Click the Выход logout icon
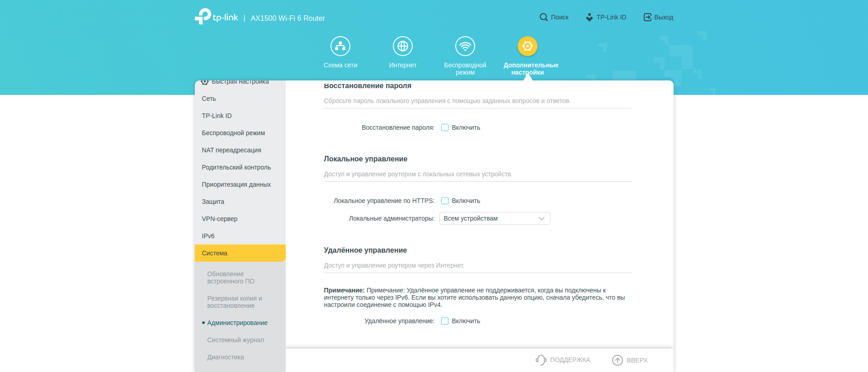Image resolution: width=868 pixels, height=372 pixels. click(647, 17)
